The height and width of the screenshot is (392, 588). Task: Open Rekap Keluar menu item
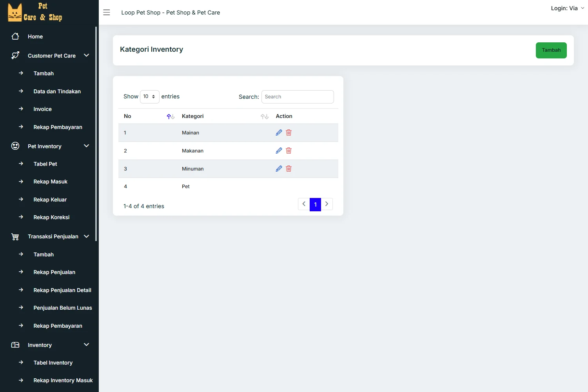(x=50, y=200)
